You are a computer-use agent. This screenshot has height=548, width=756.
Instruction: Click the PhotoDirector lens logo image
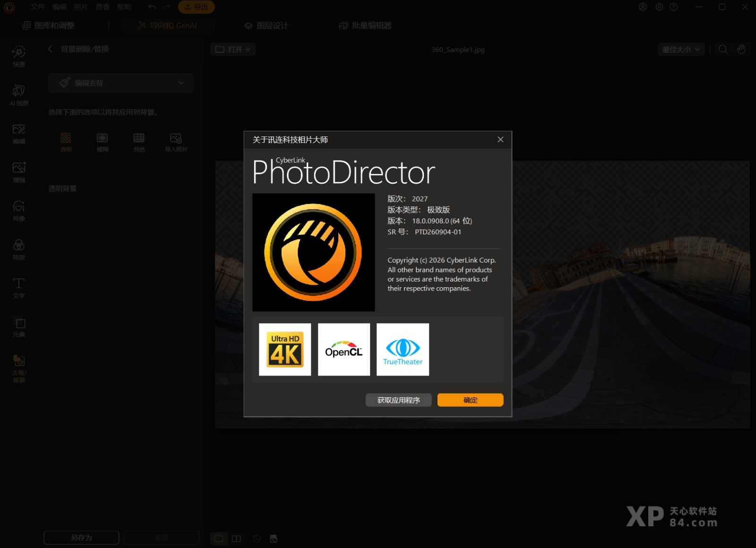pyautogui.click(x=313, y=252)
